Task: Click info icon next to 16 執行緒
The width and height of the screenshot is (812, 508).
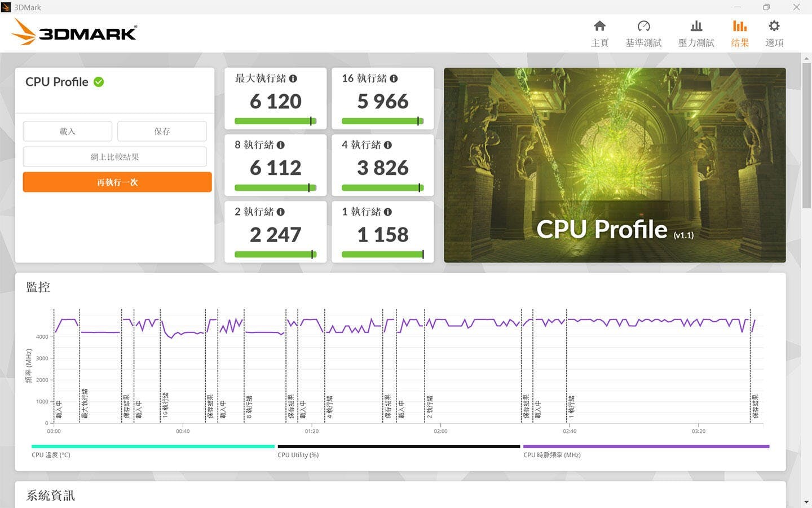Action: (394, 78)
